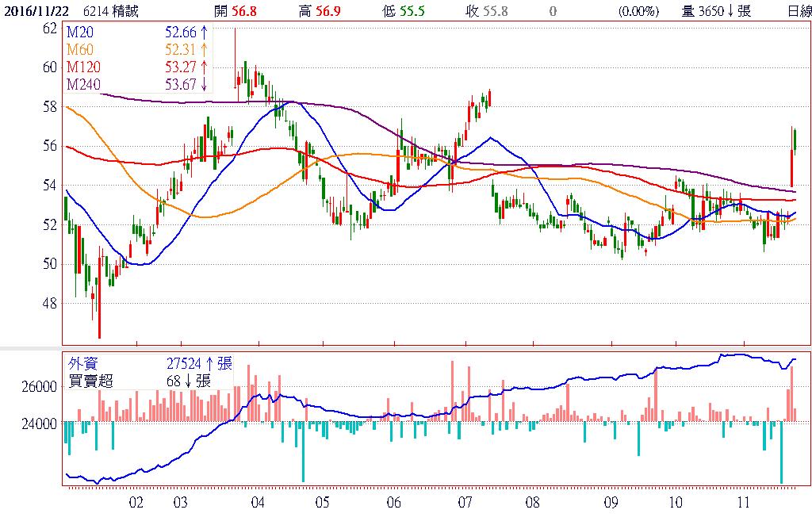Click the 買賣超 net buy/sell label
The height and width of the screenshot is (525, 812).
91,381
